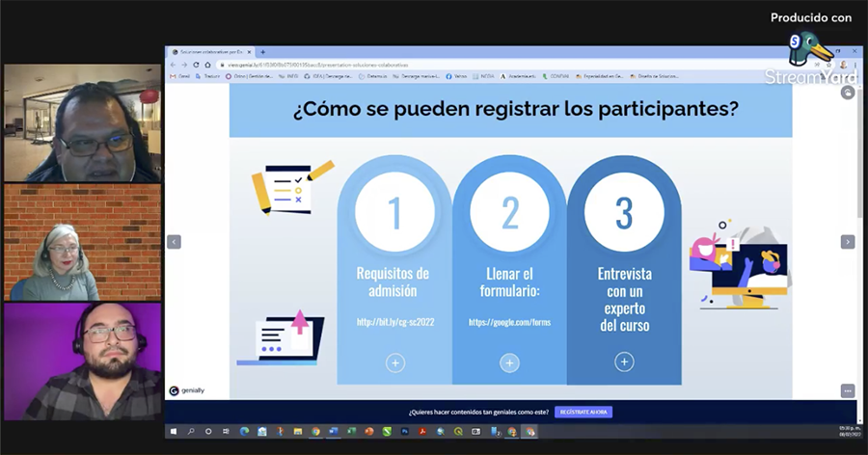The height and width of the screenshot is (455, 868).
Task: Open a new browser tab with the plus
Action: click(x=263, y=52)
